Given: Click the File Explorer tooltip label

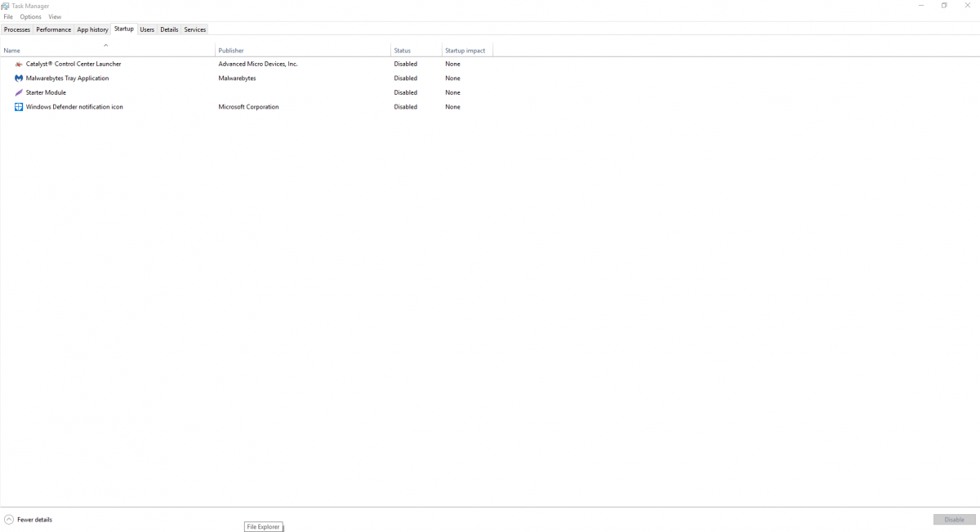Looking at the screenshot, I should [x=263, y=527].
